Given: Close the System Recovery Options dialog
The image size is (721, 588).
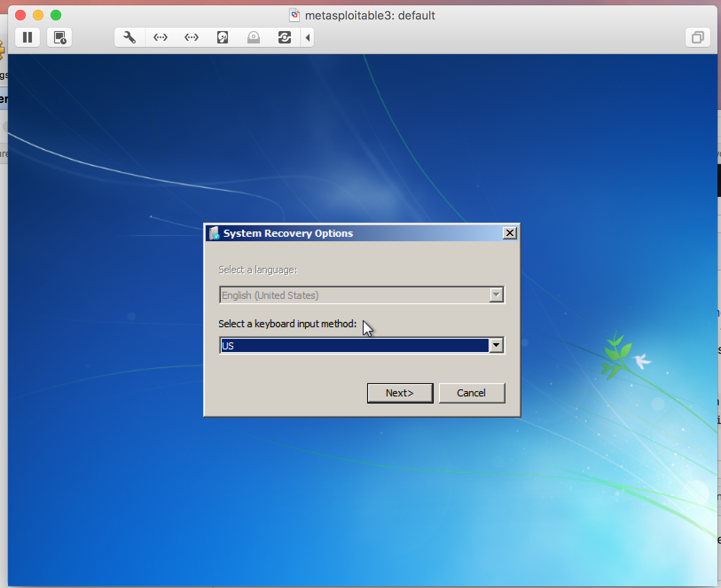Looking at the screenshot, I should tap(510, 233).
